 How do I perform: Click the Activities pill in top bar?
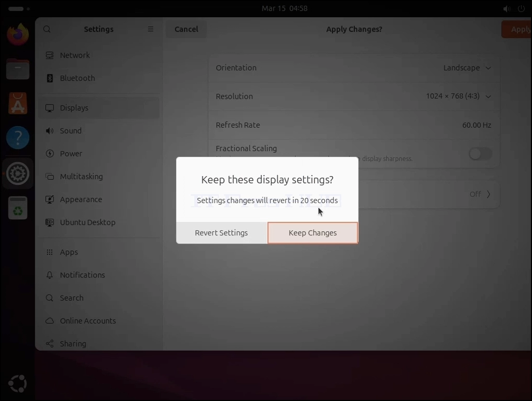[x=19, y=9]
